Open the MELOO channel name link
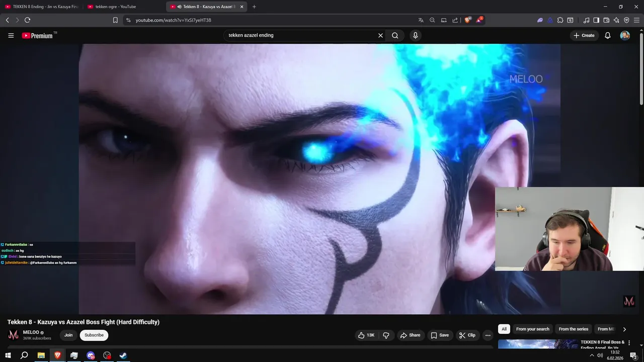This screenshot has width=644, height=362. tap(31, 332)
